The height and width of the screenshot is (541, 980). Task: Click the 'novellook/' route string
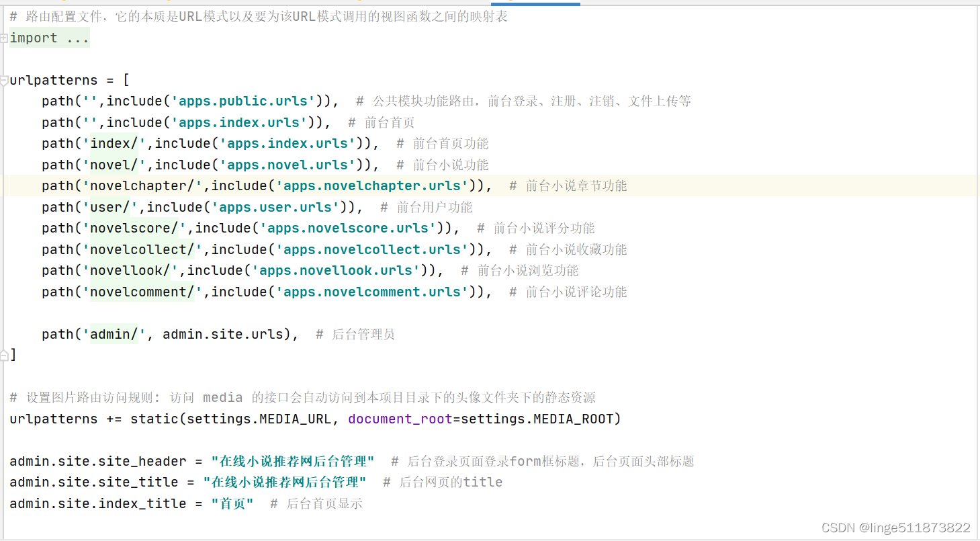[130, 271]
